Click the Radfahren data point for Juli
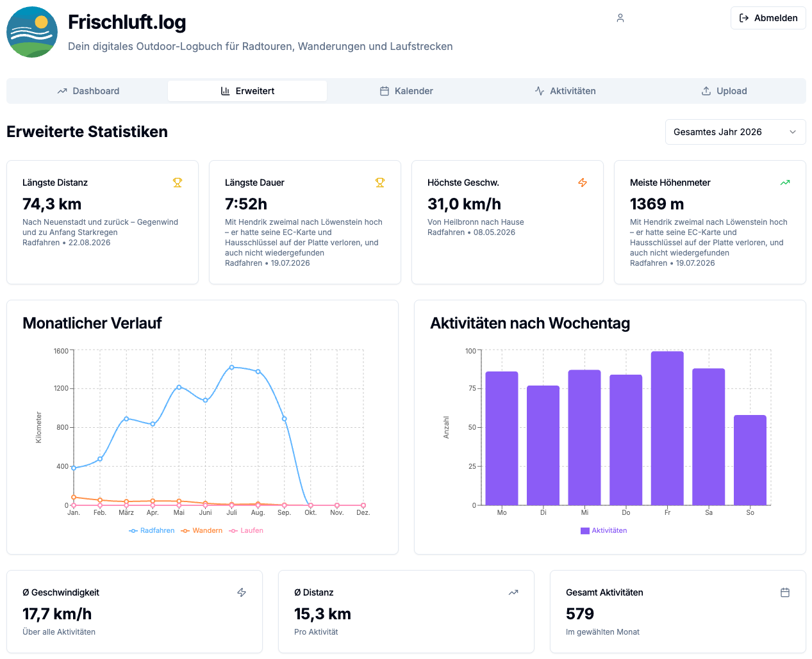The height and width of the screenshot is (659, 812). [231, 368]
